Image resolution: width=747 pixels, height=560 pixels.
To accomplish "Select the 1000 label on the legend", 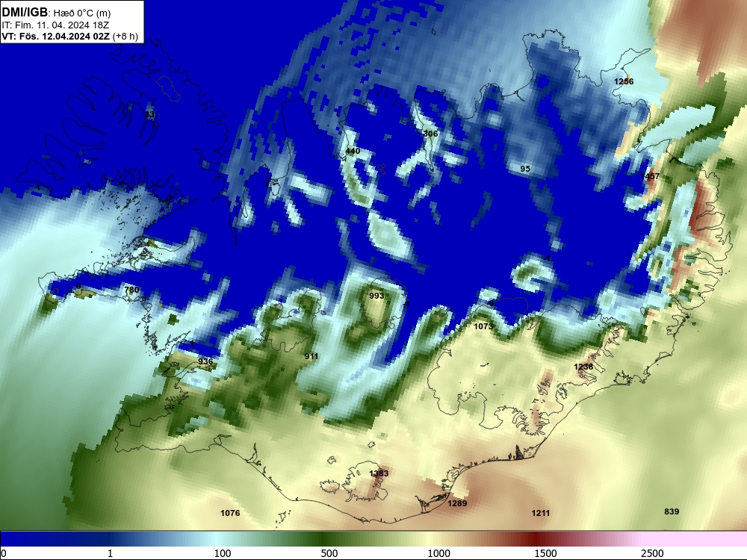I will 438,553.
